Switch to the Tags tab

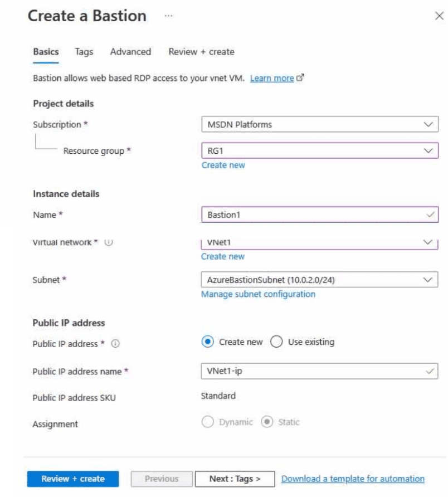84,52
